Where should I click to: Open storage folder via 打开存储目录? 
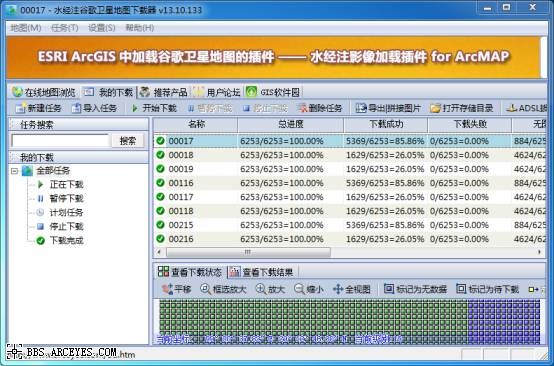[x=461, y=108]
